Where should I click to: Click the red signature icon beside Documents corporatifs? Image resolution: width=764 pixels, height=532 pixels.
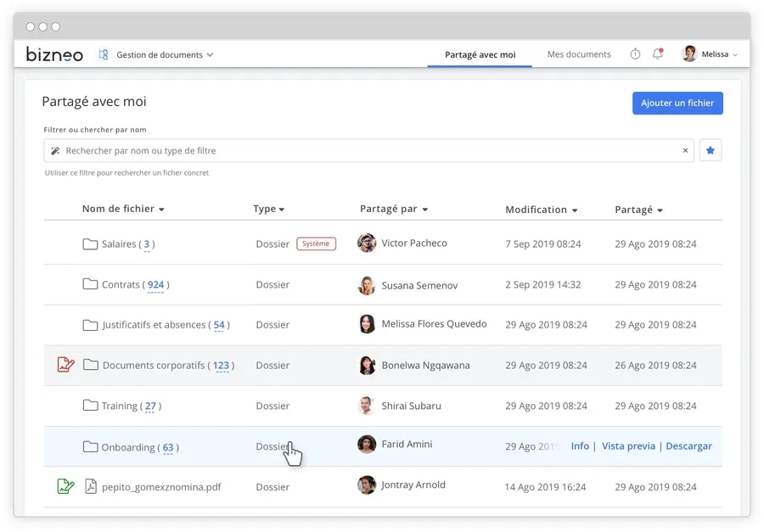point(65,365)
